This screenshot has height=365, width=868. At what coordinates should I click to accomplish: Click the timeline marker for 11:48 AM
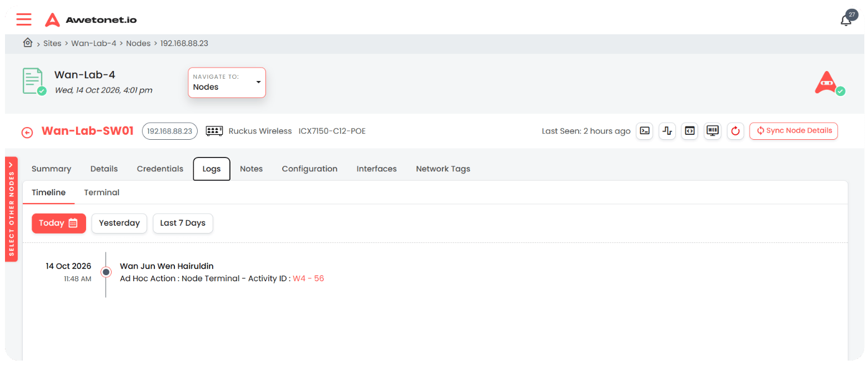[x=106, y=272]
